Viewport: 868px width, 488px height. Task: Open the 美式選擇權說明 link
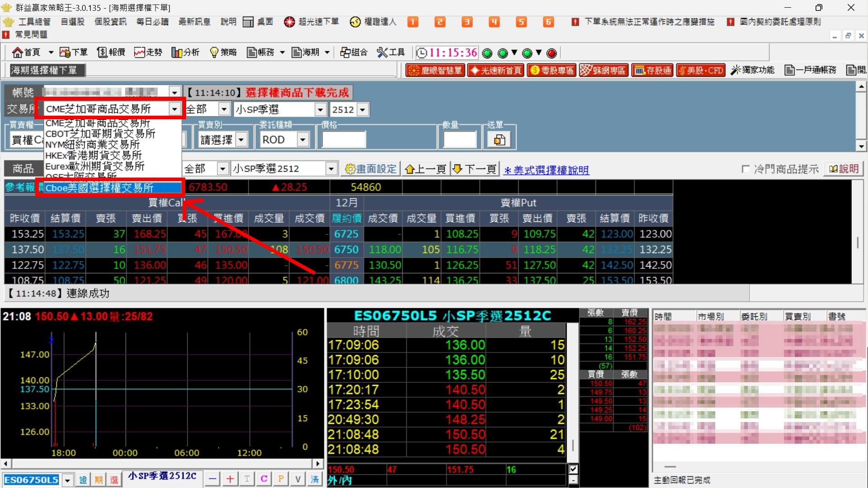(x=546, y=170)
